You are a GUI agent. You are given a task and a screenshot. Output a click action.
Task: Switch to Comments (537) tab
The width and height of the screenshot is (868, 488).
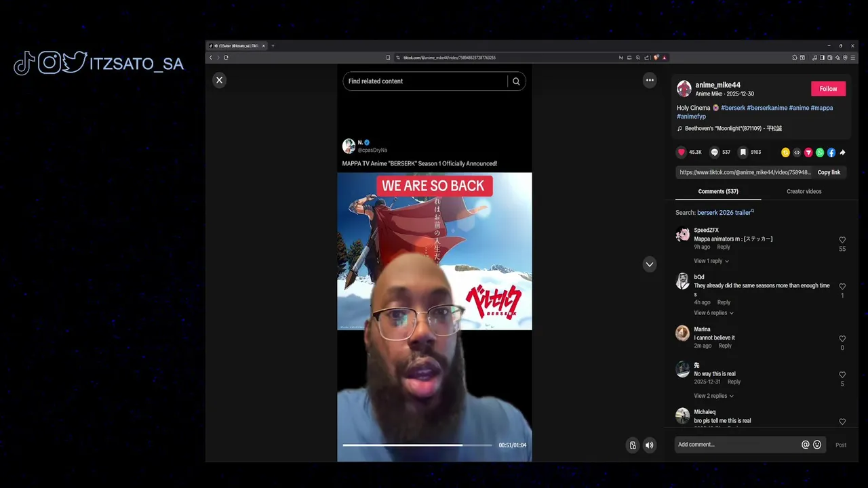(718, 191)
